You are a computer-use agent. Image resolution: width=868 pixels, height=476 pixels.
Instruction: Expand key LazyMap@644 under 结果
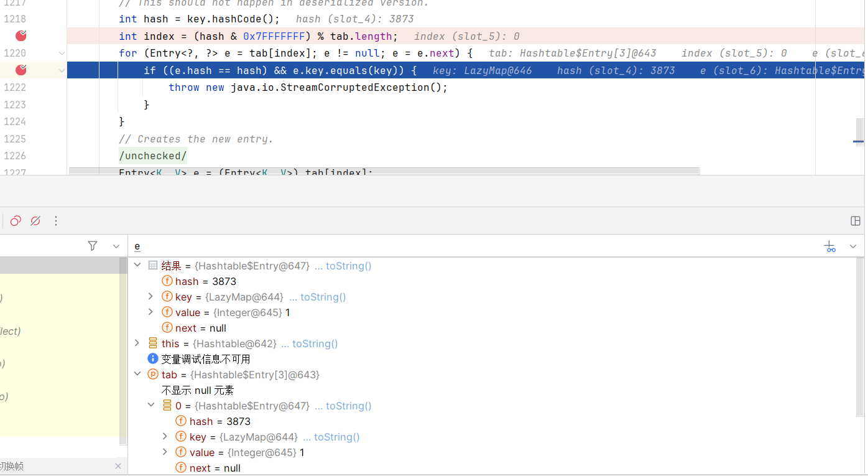[x=150, y=297]
